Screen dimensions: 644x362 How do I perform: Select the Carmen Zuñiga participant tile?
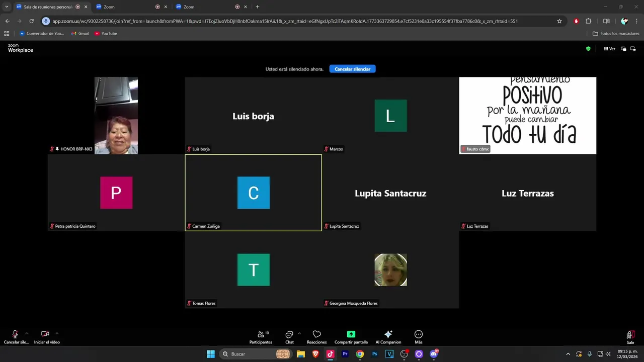click(254, 193)
